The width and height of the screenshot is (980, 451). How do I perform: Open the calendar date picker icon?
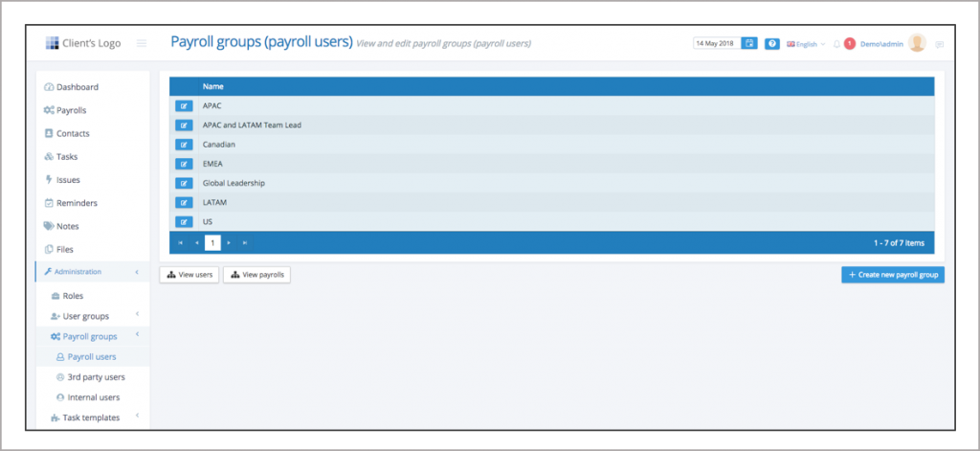[750, 44]
